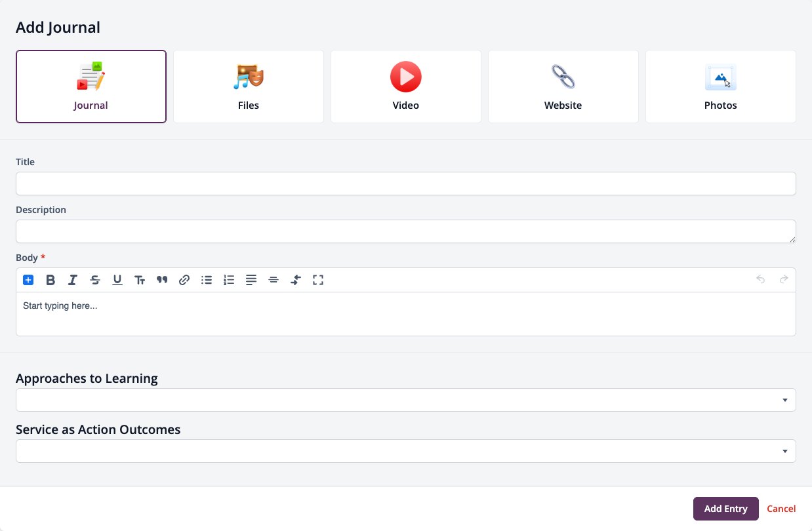Create a numbered list
812x531 pixels.
coord(229,280)
